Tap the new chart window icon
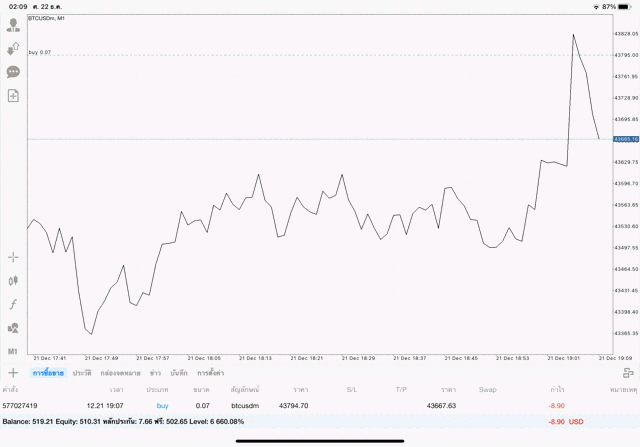The width and height of the screenshot is (640, 447). pos(14,96)
